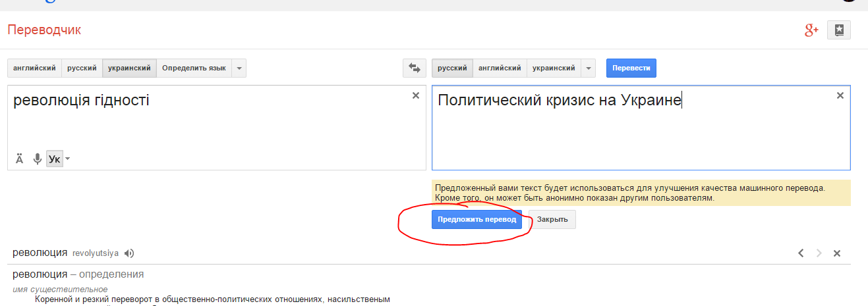This screenshot has width=868, height=306.
Task: Select украинский as source language
Action: [129, 68]
